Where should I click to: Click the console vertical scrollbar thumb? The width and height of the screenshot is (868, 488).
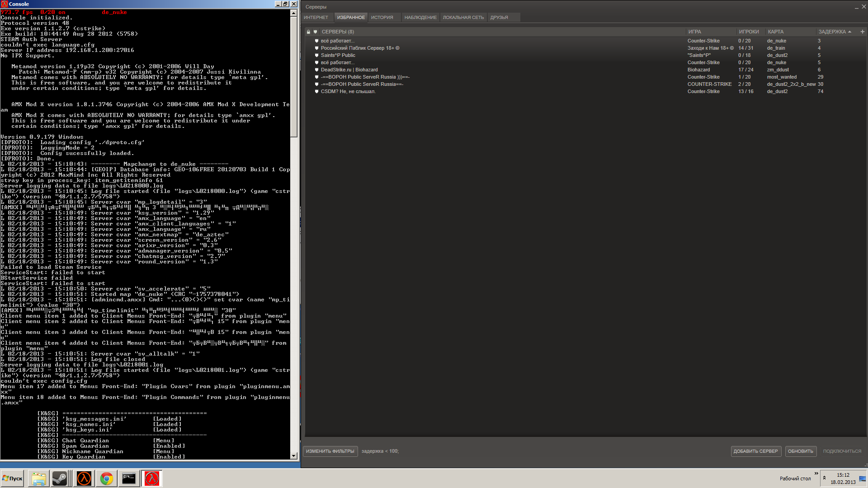pyautogui.click(x=294, y=77)
